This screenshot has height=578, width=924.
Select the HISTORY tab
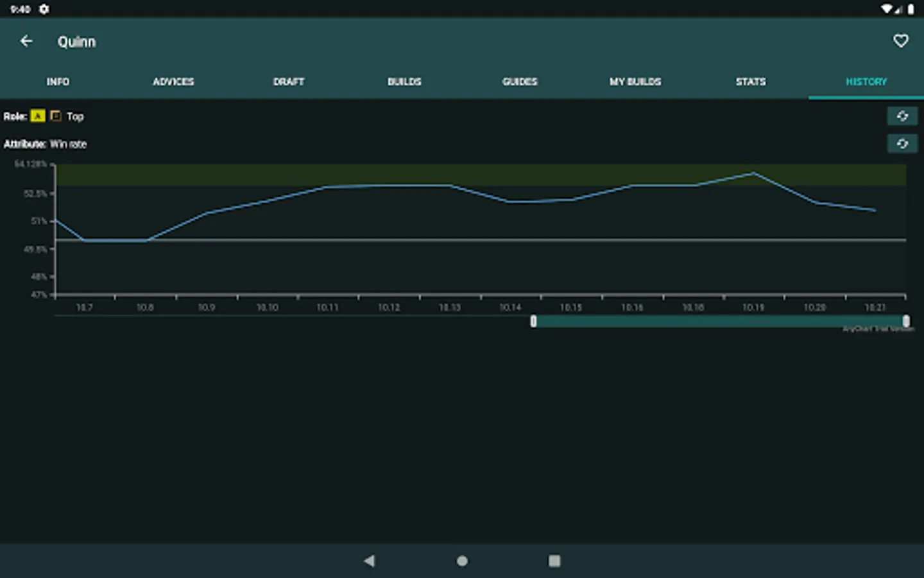(x=866, y=82)
